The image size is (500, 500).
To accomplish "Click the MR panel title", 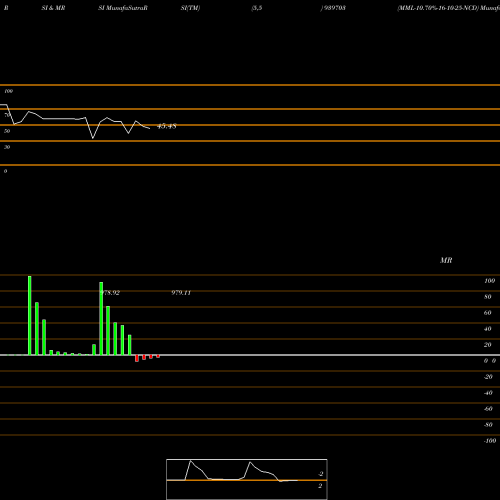I will click(446, 260).
